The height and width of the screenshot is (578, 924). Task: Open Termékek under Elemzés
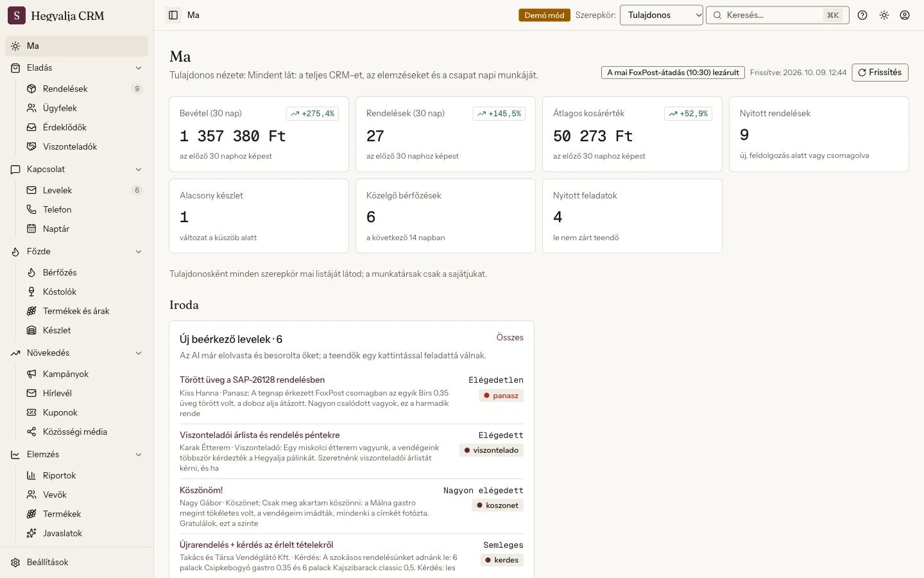(x=85, y=514)
